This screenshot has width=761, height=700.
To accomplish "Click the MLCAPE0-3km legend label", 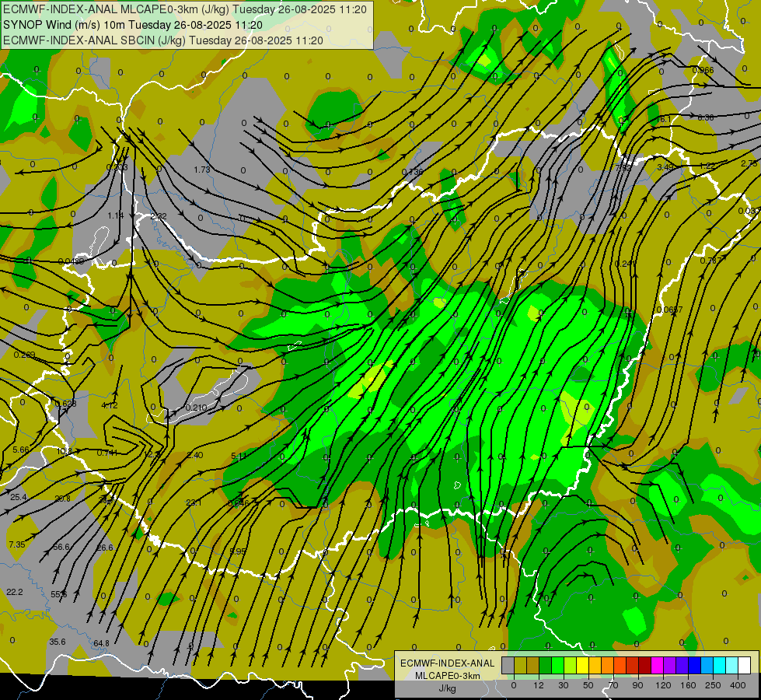I will click(447, 676).
